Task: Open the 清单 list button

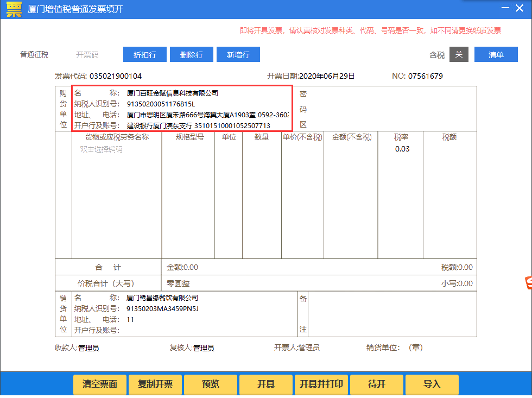Action: [x=496, y=54]
